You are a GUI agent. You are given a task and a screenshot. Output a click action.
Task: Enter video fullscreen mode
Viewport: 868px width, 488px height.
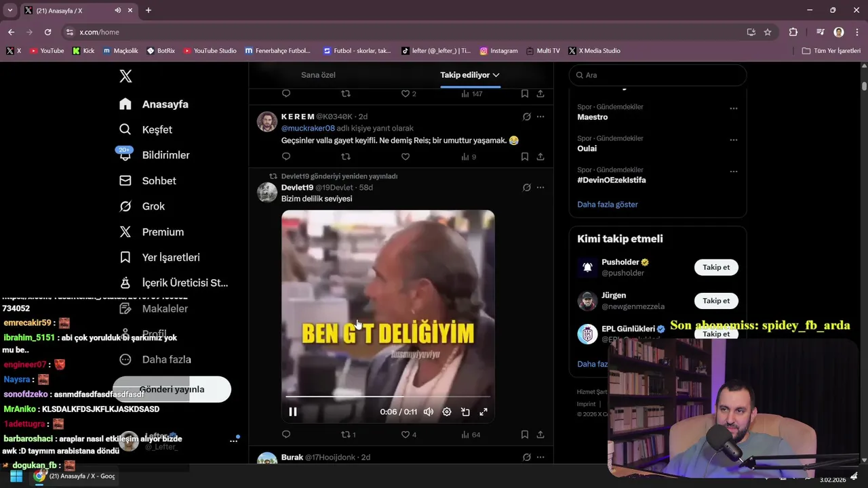[x=484, y=411]
